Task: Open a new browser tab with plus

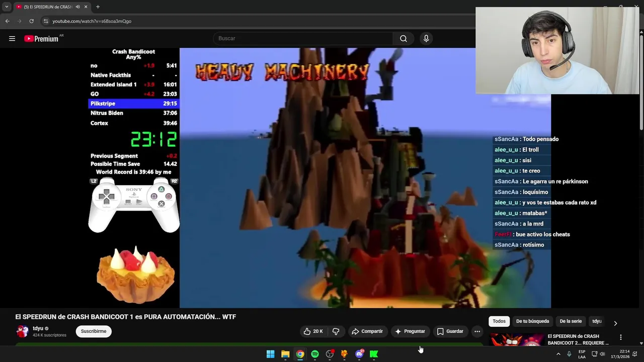Action: tap(98, 7)
